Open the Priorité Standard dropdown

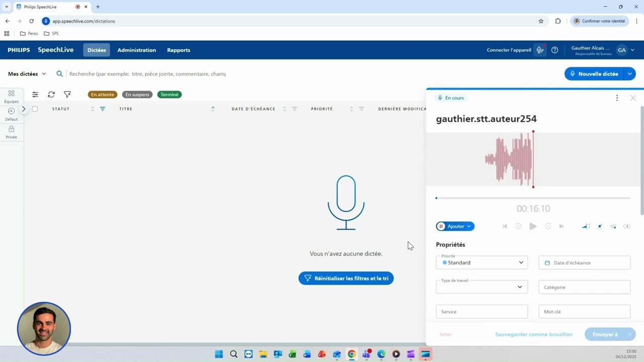click(x=481, y=262)
